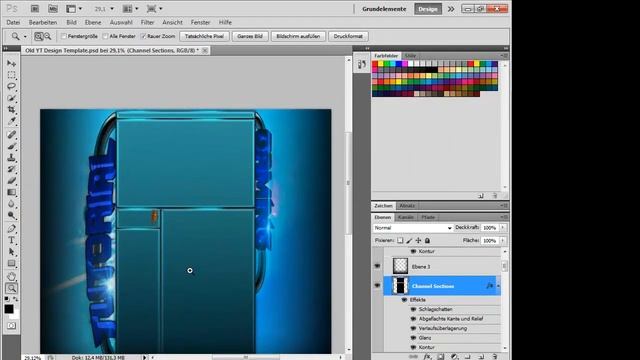Select the Eyedropper tool
This screenshot has height=360, width=640.
click(11, 121)
